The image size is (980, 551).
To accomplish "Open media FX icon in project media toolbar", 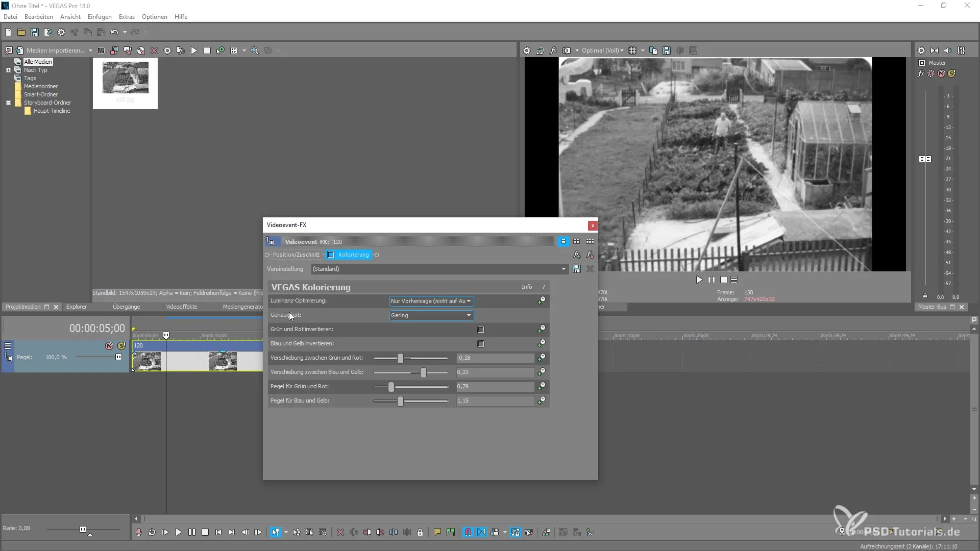I will 181,51.
